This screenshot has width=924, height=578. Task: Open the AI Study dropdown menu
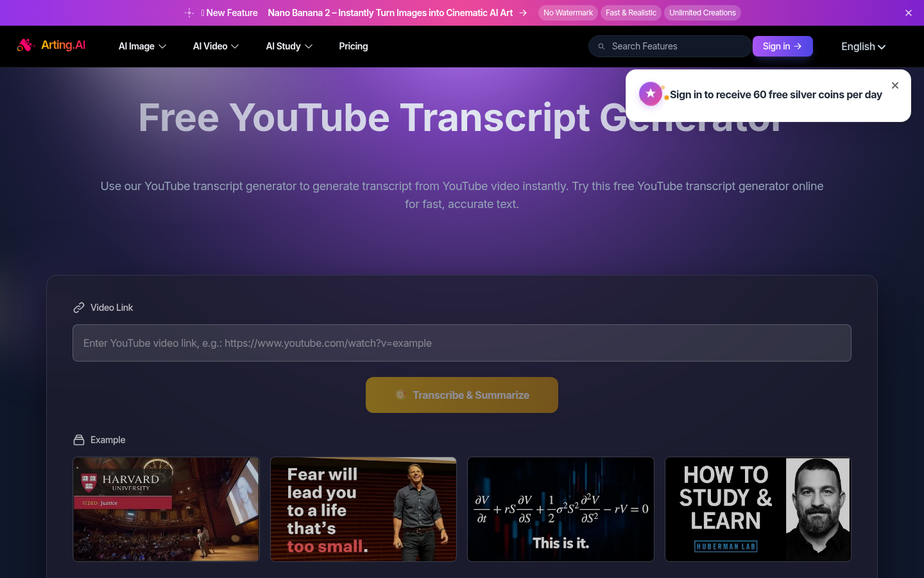(289, 46)
